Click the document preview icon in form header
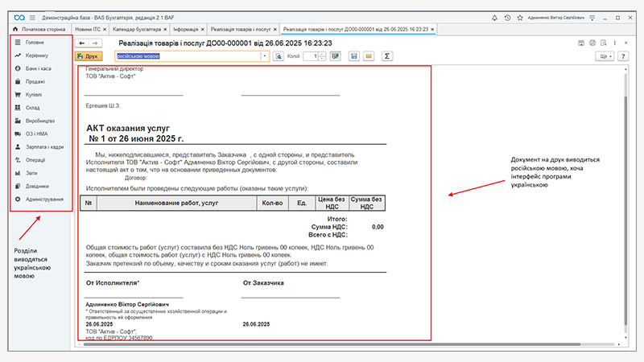The image size is (644, 362). pyautogui.click(x=603, y=43)
